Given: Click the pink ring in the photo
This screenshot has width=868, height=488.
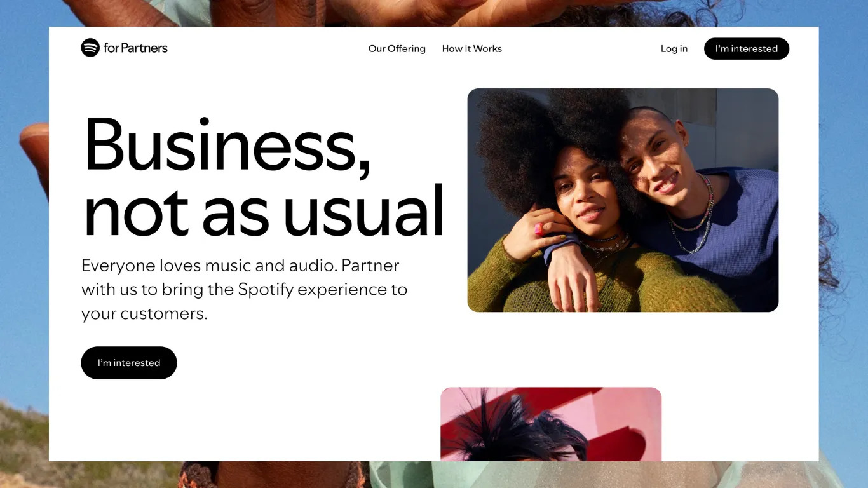Looking at the screenshot, I should coord(539,229).
